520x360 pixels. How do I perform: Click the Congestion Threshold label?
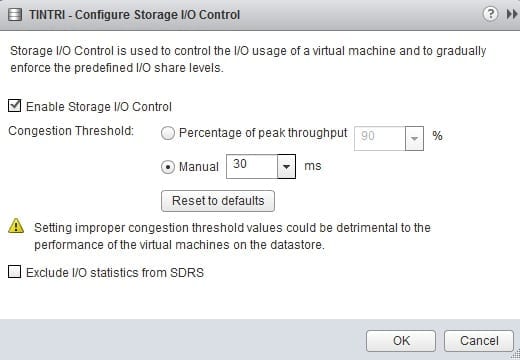pyautogui.click(x=71, y=131)
